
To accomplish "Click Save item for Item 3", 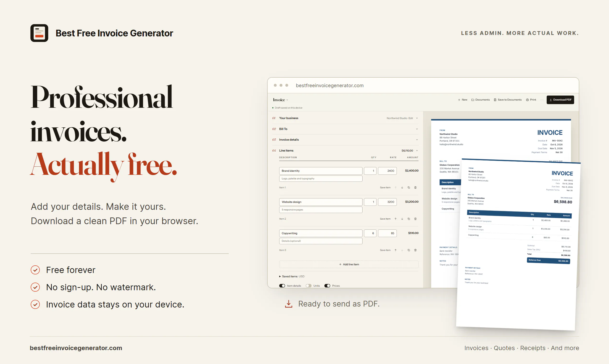I will [x=385, y=250].
